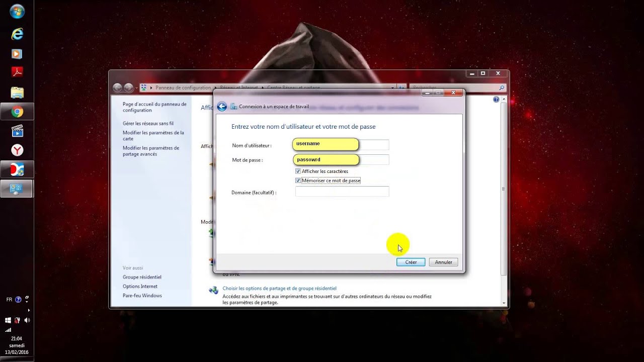644x362 pixels.
Task: Open Choisir les options de partage link
Action: 280,289
